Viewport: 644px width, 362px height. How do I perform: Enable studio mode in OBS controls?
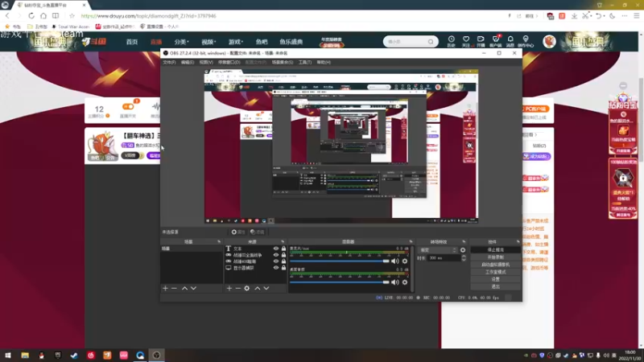(495, 272)
